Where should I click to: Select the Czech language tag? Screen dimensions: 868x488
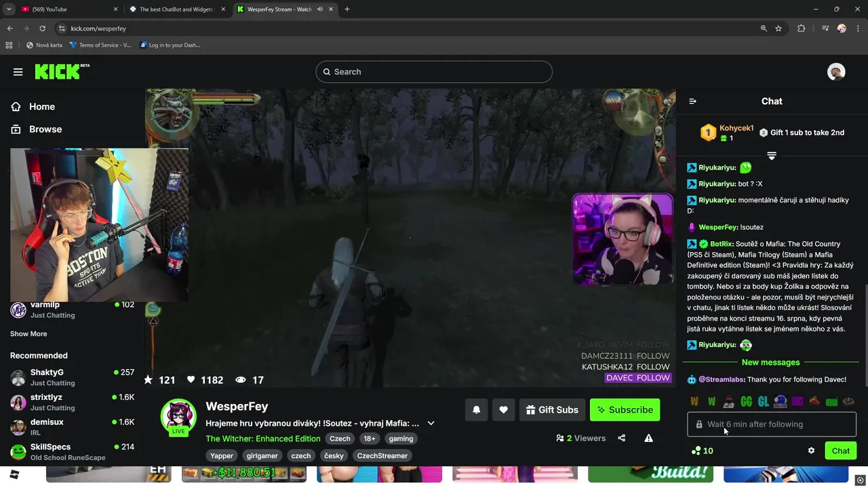(340, 439)
